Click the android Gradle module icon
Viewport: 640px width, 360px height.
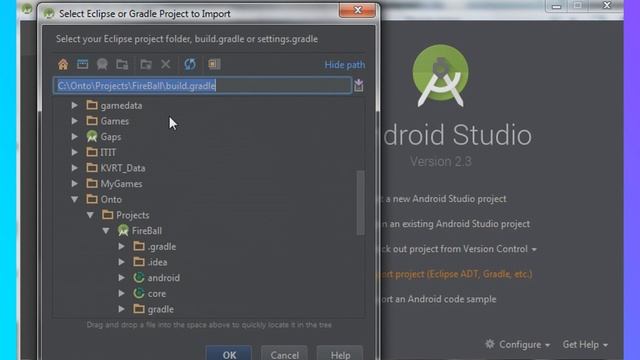(x=139, y=278)
